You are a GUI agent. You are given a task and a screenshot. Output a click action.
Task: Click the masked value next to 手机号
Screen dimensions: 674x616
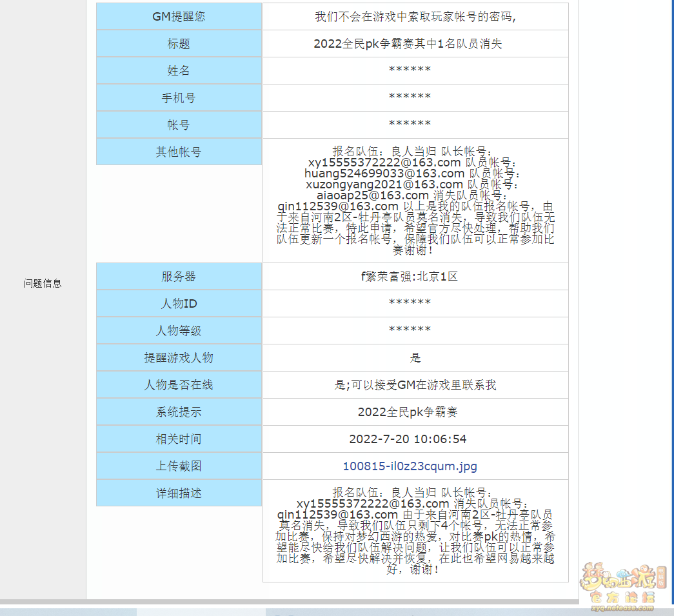point(410,98)
